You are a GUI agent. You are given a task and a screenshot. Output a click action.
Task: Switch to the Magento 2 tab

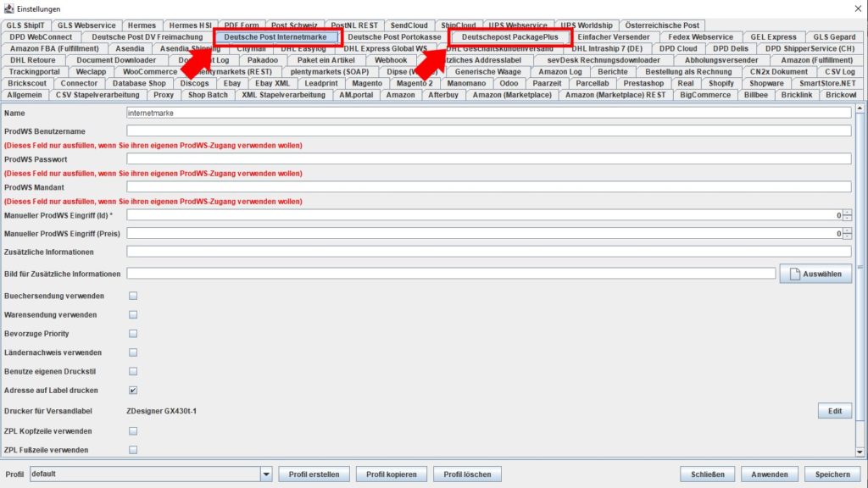point(415,84)
